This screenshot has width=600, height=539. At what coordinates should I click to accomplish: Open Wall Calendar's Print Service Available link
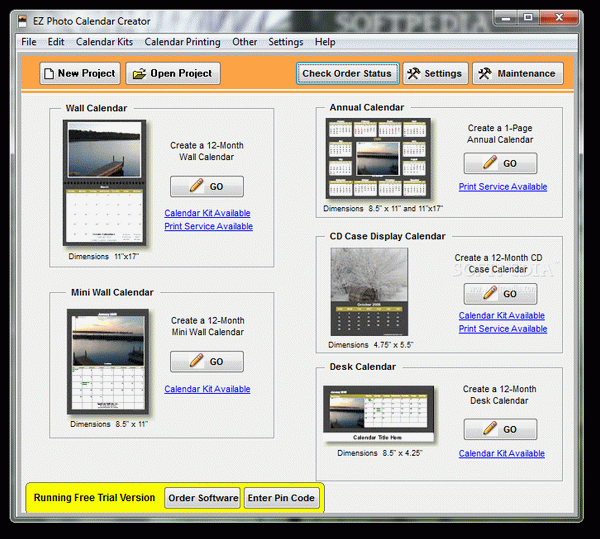209,226
